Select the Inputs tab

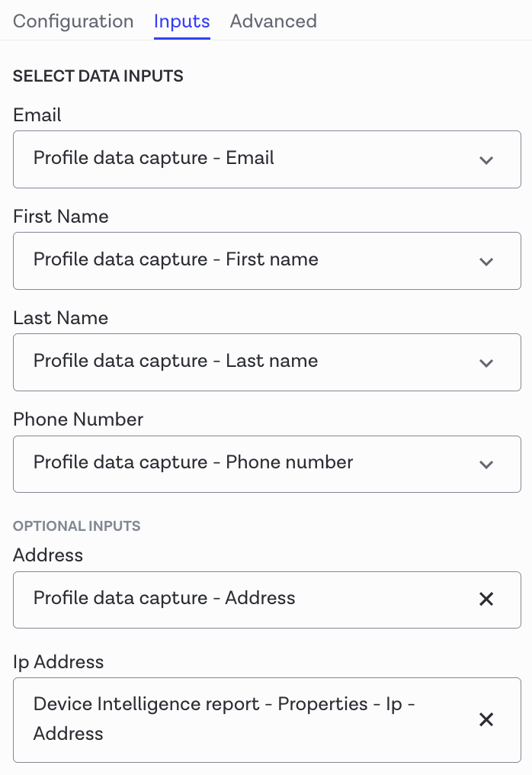coord(181,21)
